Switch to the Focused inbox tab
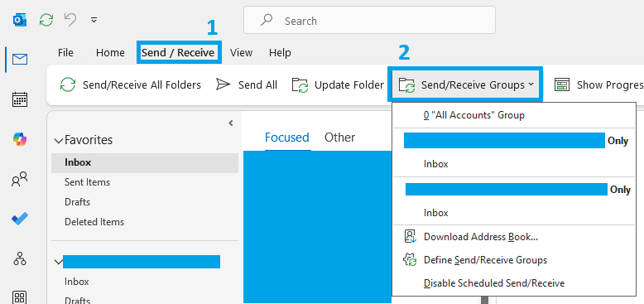The image size is (644, 304). [286, 138]
